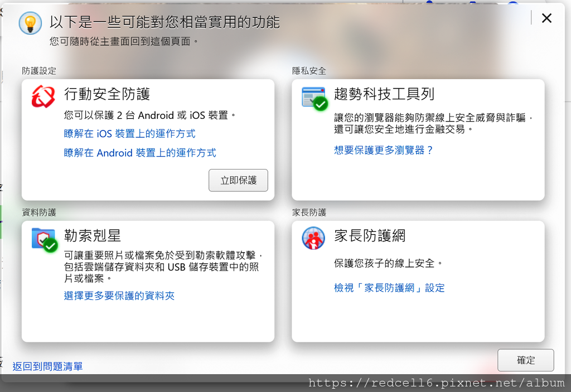
Task: Click the 行動安全防護 card title
Action: [x=107, y=94]
